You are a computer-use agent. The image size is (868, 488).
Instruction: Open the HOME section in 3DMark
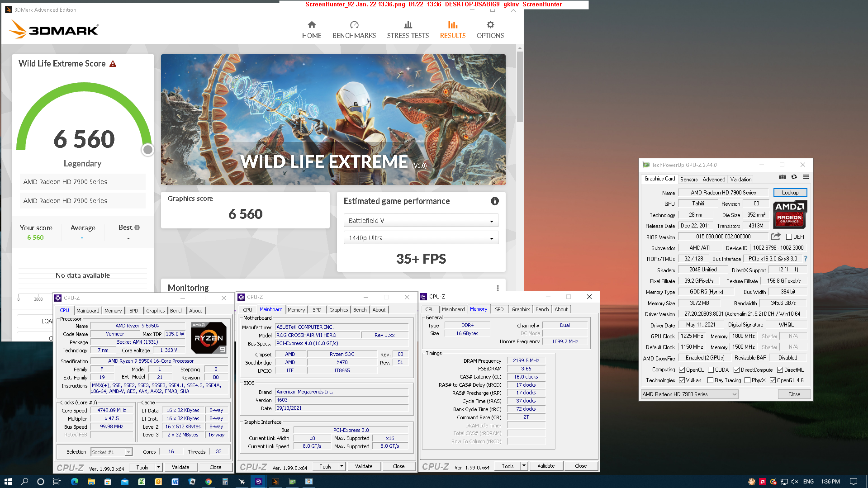(312, 30)
